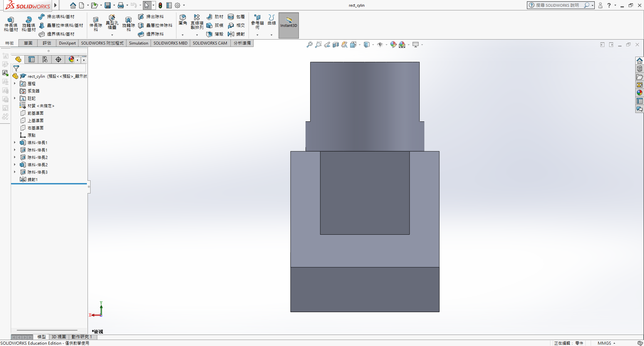
Task: Select the 材質 <未指定> material item
Action: point(37,106)
